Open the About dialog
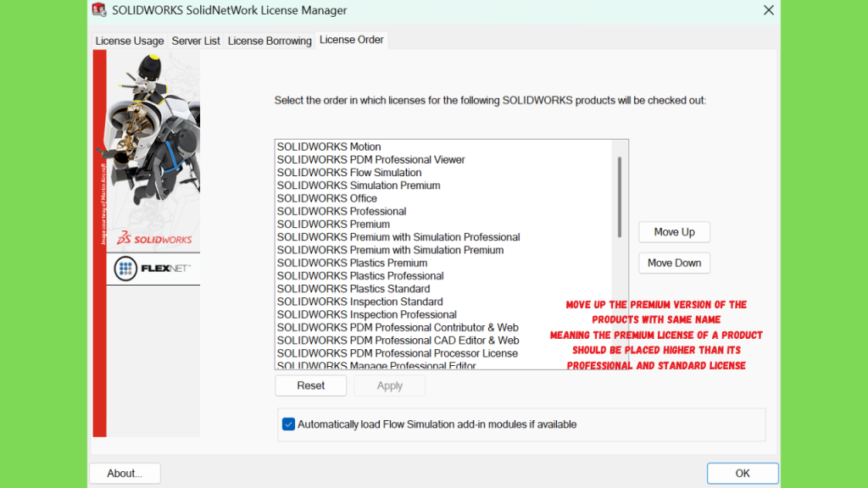Screen dimensions: 868x488 125,474
